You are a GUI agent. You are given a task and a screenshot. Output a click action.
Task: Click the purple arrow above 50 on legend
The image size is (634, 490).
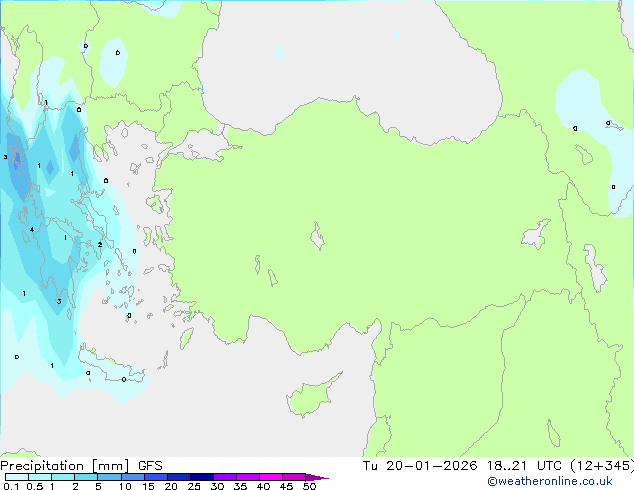[x=317, y=477]
